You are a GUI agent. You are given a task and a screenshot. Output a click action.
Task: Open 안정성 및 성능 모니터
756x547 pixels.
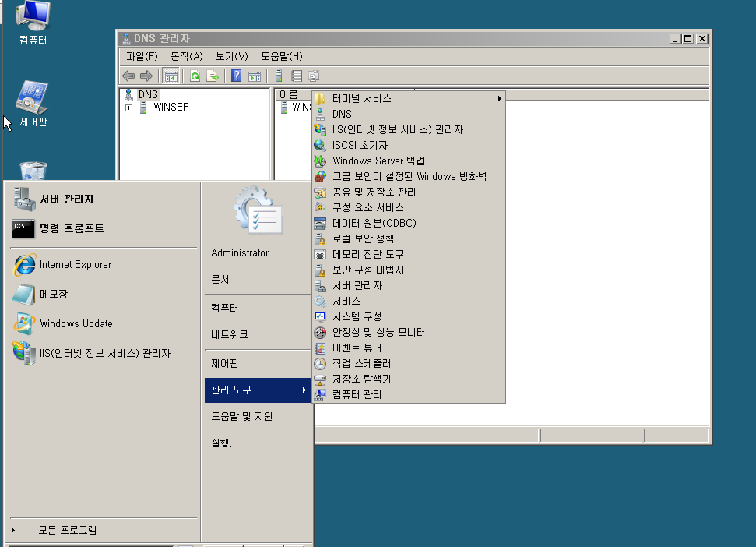click(409, 332)
